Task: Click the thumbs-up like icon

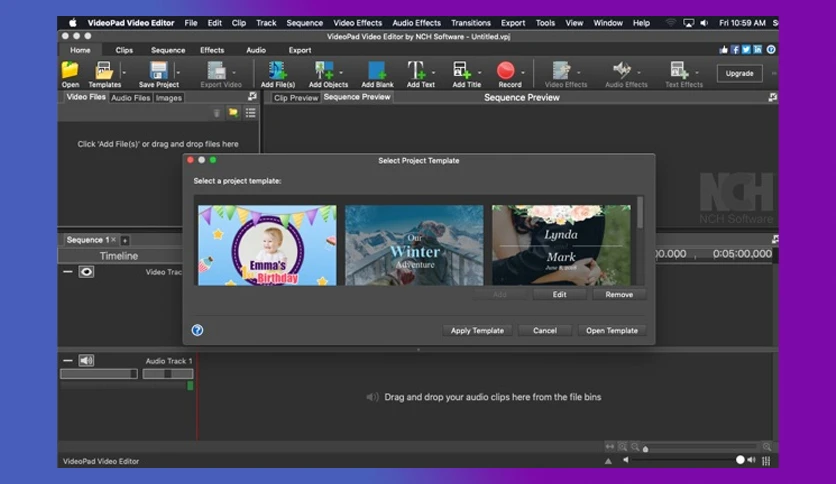Action: pyautogui.click(x=724, y=50)
